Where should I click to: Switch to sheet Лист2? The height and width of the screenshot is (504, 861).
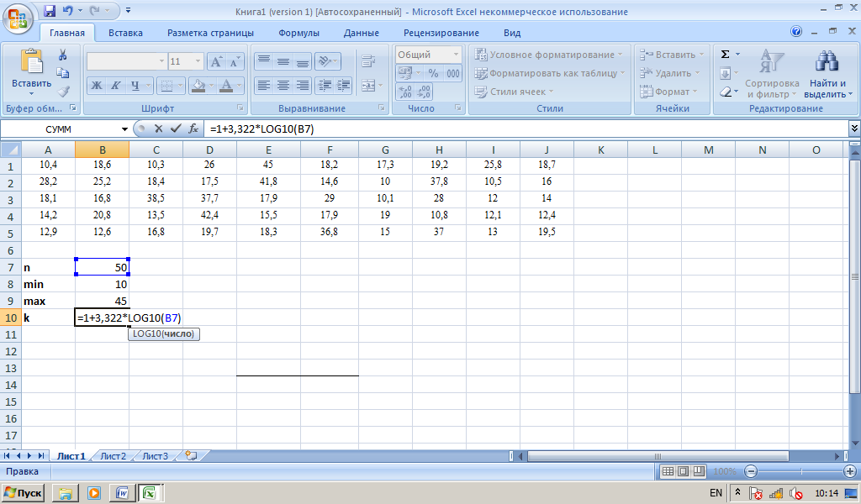114,456
